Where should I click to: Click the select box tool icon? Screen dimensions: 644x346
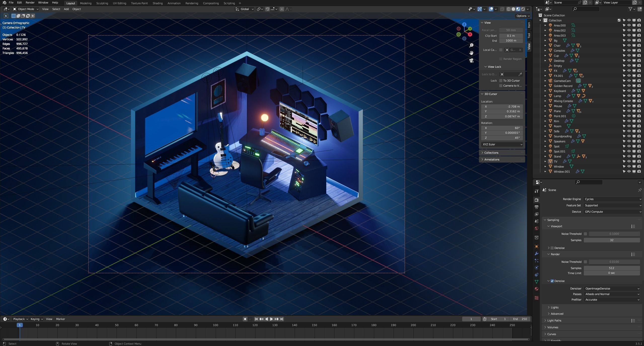6,16
